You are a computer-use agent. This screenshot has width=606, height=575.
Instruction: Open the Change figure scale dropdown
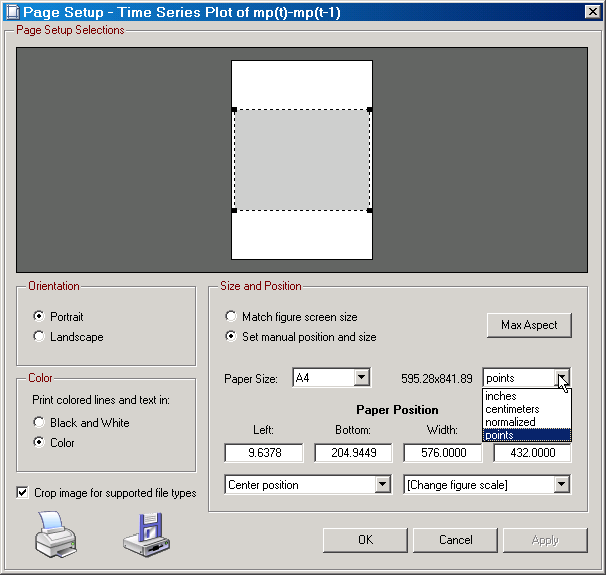tap(487, 485)
